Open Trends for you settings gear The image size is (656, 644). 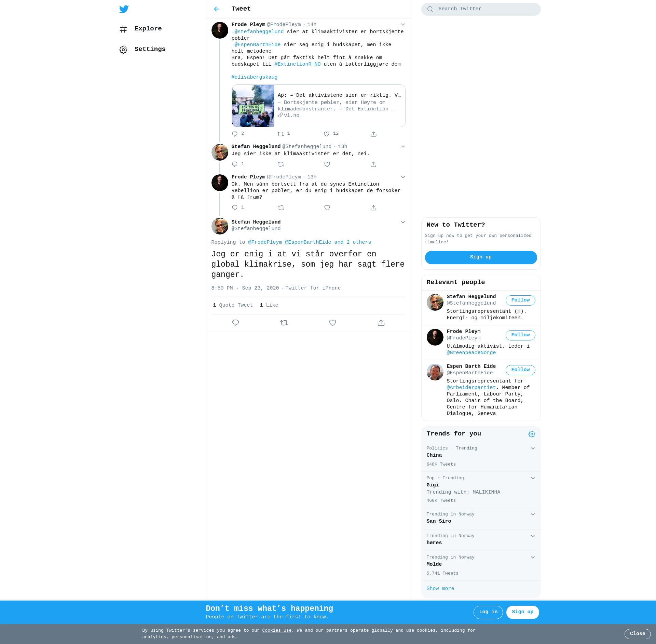532,434
